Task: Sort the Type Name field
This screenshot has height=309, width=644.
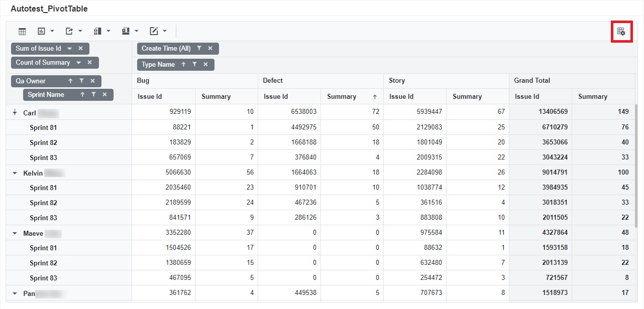Action: coord(183,65)
